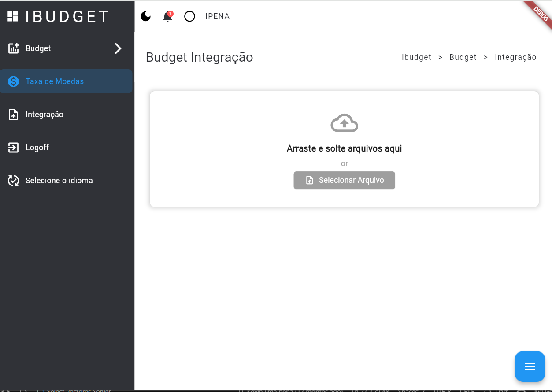Viewport: 552px width, 392px height.
Task: Click the Integração breadcrumb at top right
Action: (515, 57)
